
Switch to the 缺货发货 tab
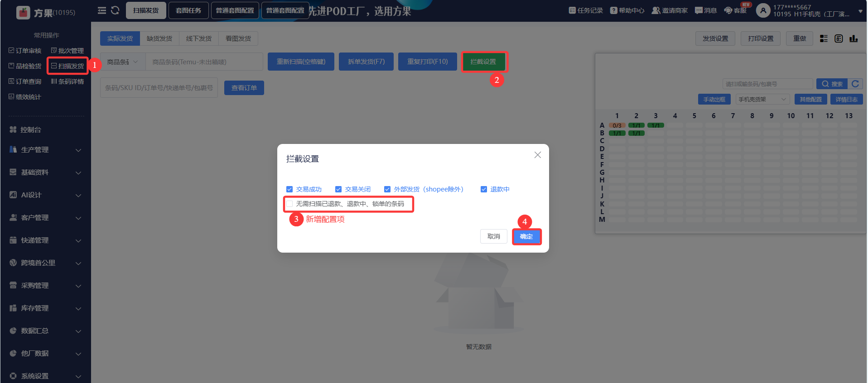point(159,38)
